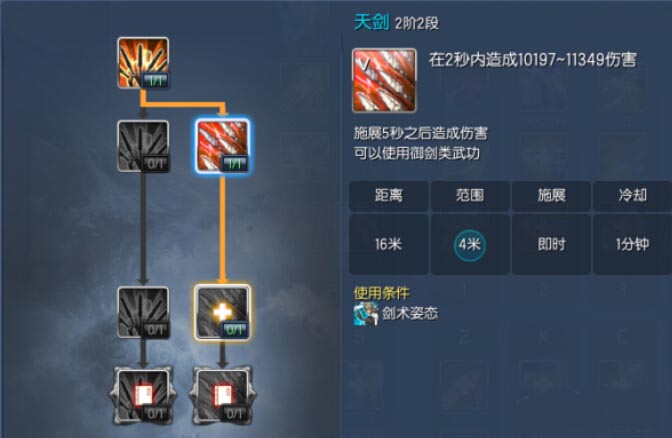Click the 距离 column header
This screenshot has height=438, width=672.
[x=389, y=196]
